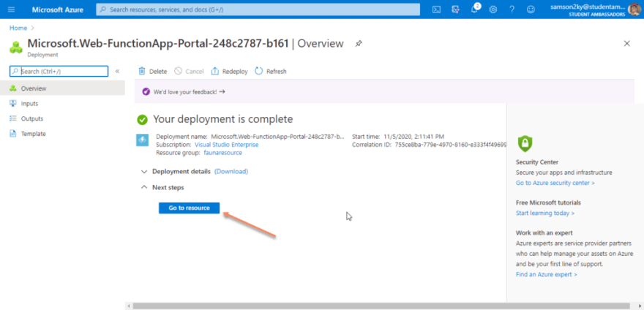Pin the deployment overview to dashboard
The width and height of the screenshot is (644, 310).
(x=359, y=44)
